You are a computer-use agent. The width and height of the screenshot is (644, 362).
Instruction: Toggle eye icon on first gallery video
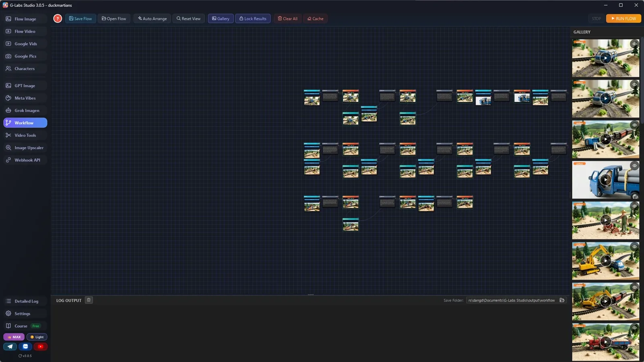tap(634, 44)
